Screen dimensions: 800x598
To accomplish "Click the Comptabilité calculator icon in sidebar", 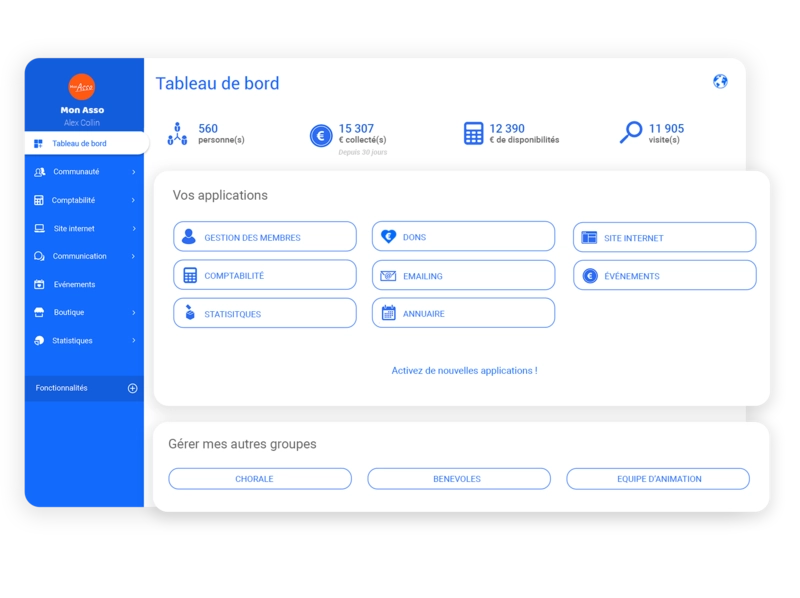I will point(39,200).
